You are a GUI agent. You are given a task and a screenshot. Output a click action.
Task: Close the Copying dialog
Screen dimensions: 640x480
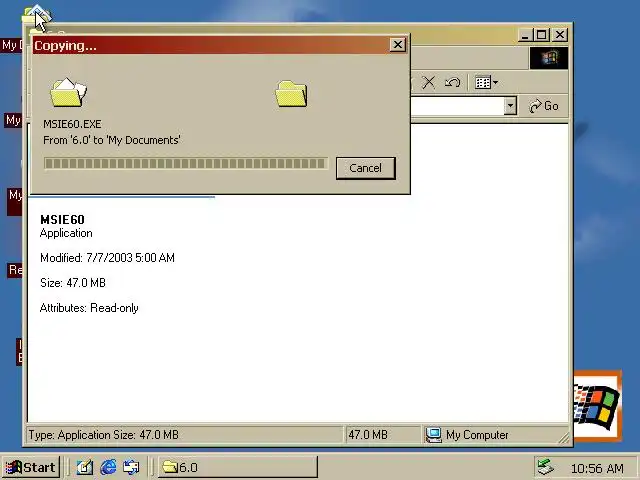point(398,44)
